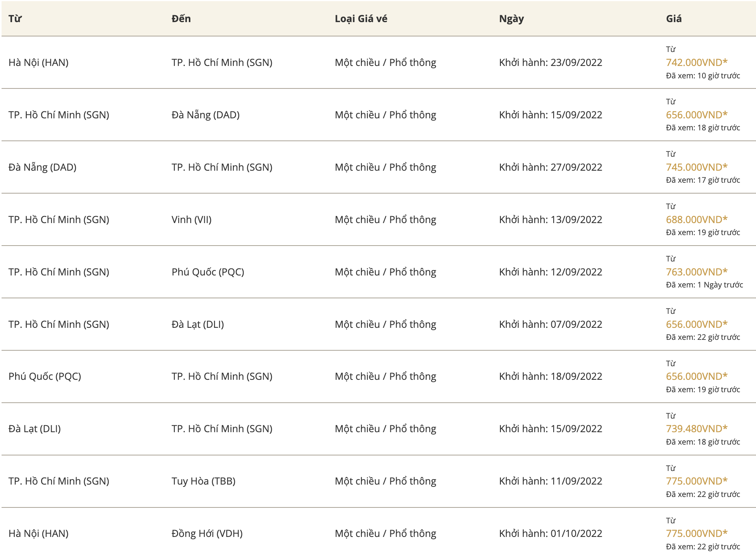Select destination 'Đồng Hới (VDH)'

207,533
